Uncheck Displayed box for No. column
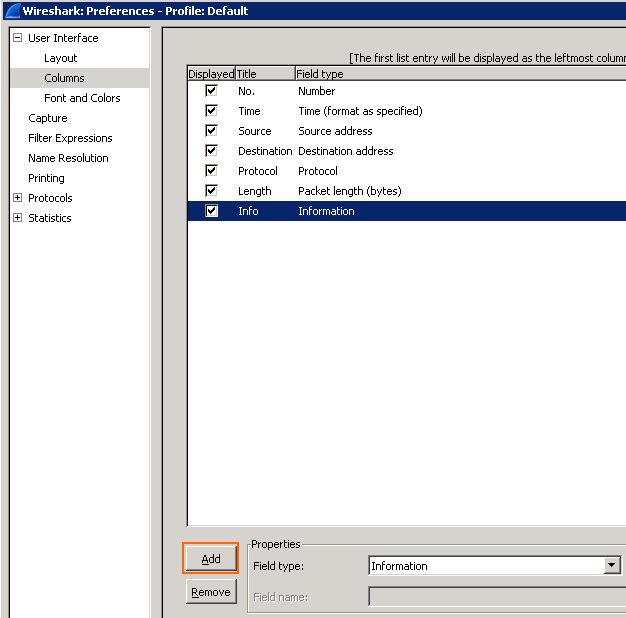Screen dimensions: 626x618 point(211,91)
